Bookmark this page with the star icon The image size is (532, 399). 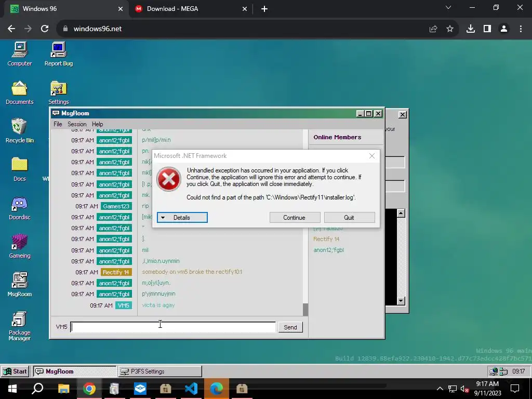(450, 29)
